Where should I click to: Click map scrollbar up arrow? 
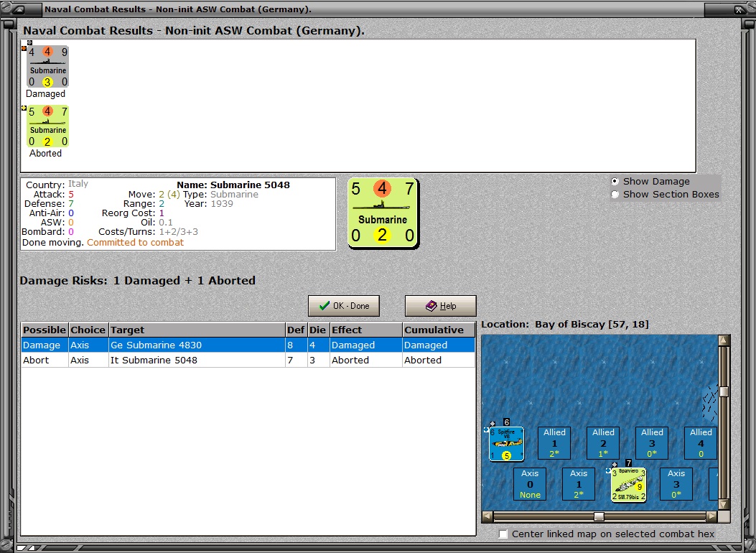pos(723,340)
